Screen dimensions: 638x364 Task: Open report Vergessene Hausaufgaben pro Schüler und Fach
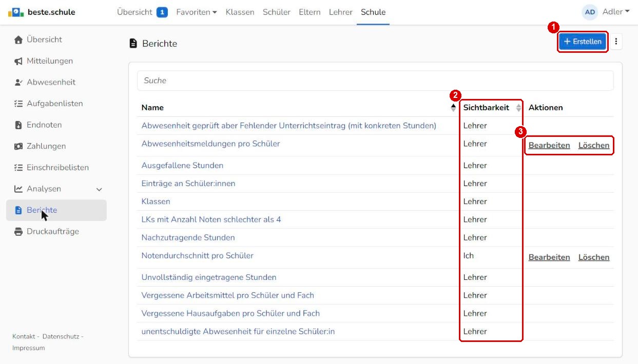[230, 313]
